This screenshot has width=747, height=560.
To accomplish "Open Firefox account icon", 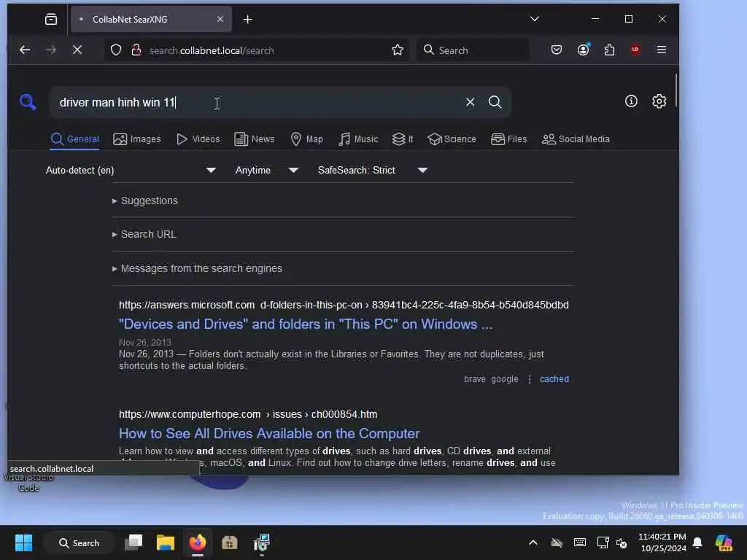I will (x=583, y=50).
